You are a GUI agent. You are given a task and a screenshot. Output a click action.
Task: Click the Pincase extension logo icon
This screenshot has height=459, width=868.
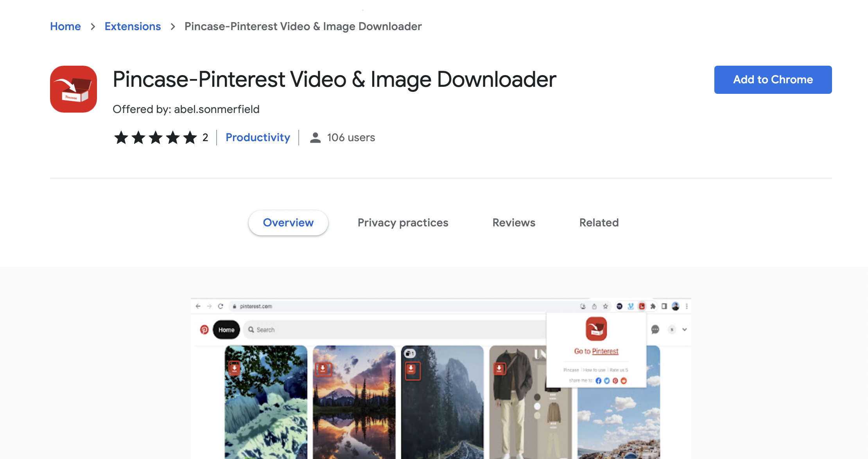coord(74,89)
